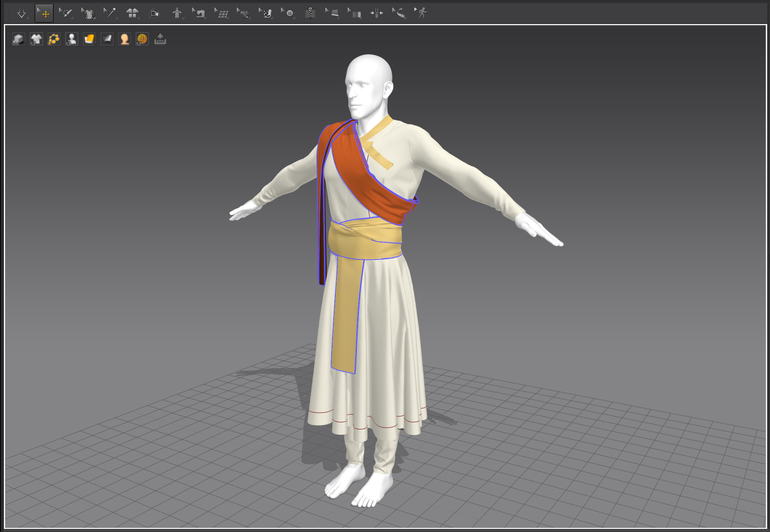Click the walking figure animation tool
The image size is (770, 532).
[421, 14]
